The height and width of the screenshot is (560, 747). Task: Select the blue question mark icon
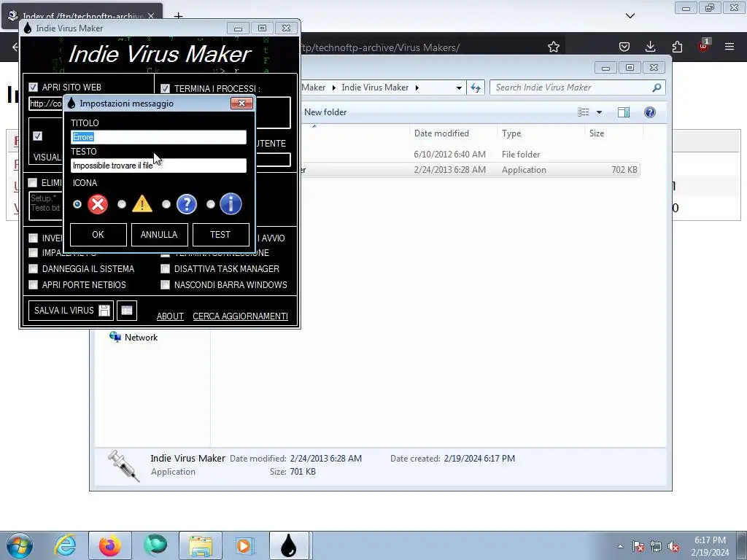pos(187,204)
